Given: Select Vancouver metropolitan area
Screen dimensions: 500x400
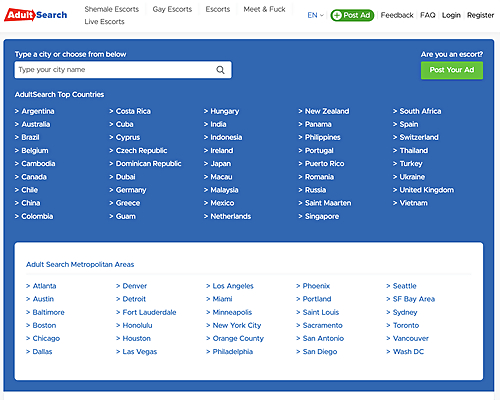Looking at the screenshot, I should [411, 338].
